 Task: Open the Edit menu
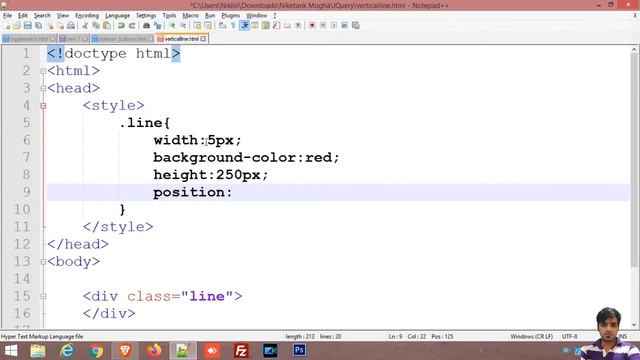pos(23,16)
